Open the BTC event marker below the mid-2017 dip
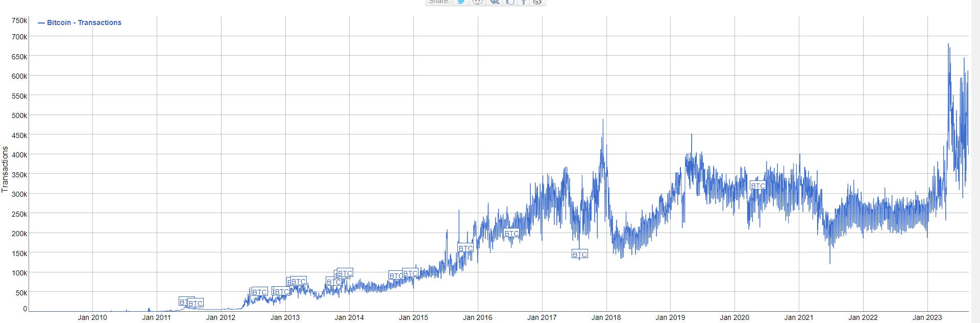The image size is (980, 323). [580, 254]
